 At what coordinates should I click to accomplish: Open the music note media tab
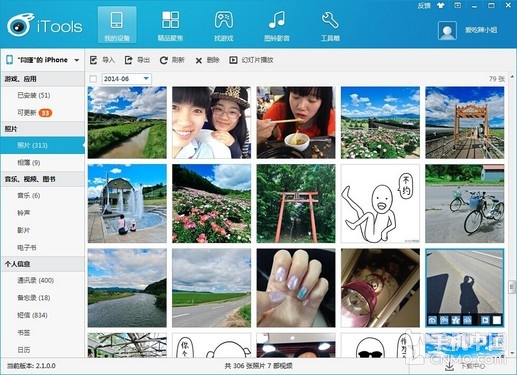pos(277,25)
